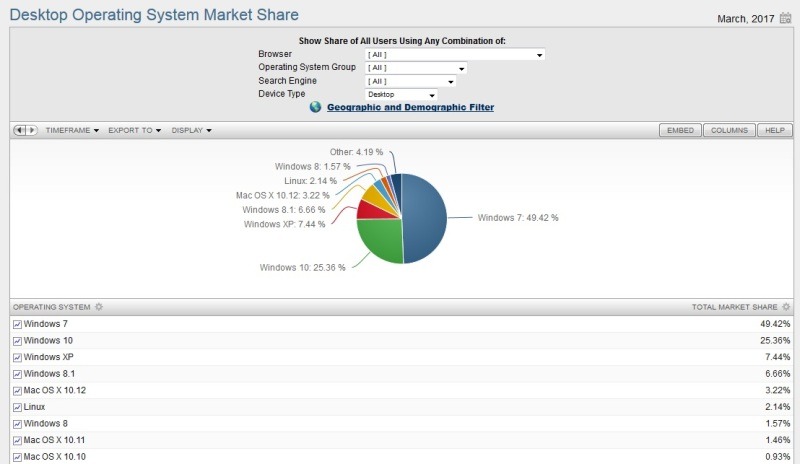Screen dimensions: 800x464
Task: Click the 'Mac OS X 10.12: 3.22 %' chart label
Action: click(283, 196)
